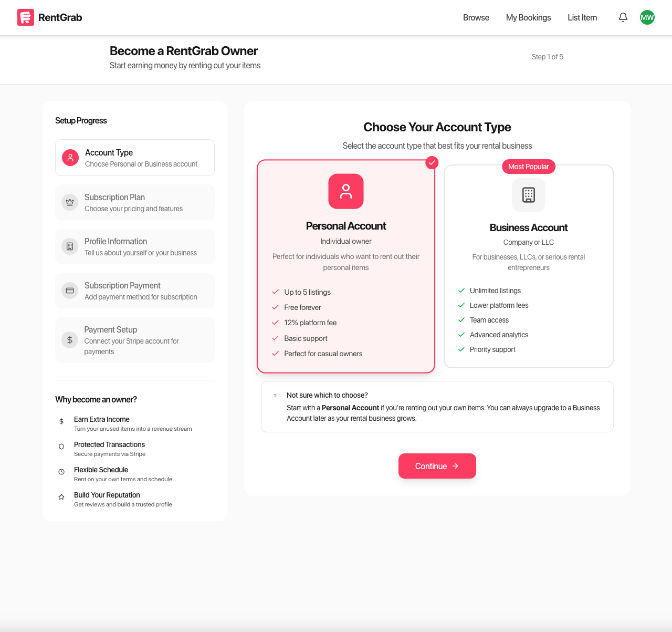Click the Subscription Payment card icon
Image resolution: width=672 pixels, height=632 pixels.
point(70,291)
